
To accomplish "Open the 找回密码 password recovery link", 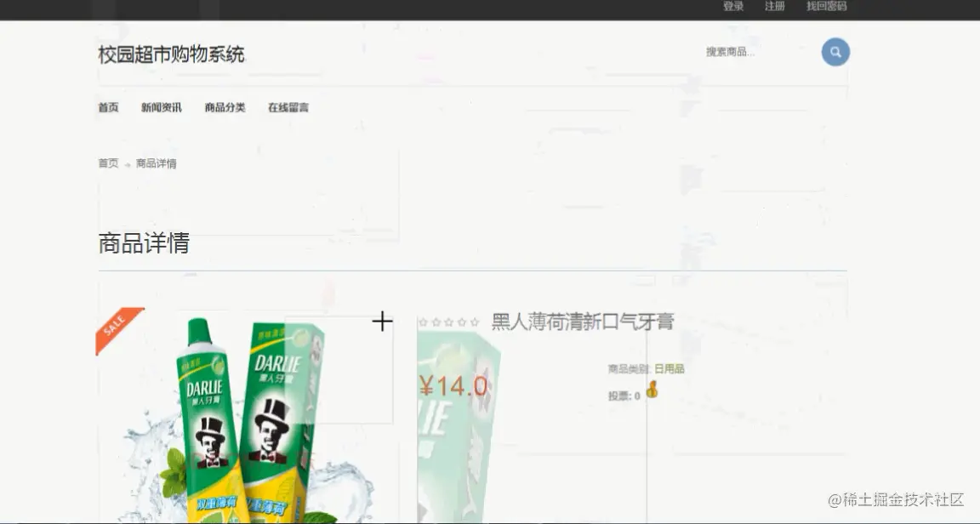I will (x=826, y=6).
